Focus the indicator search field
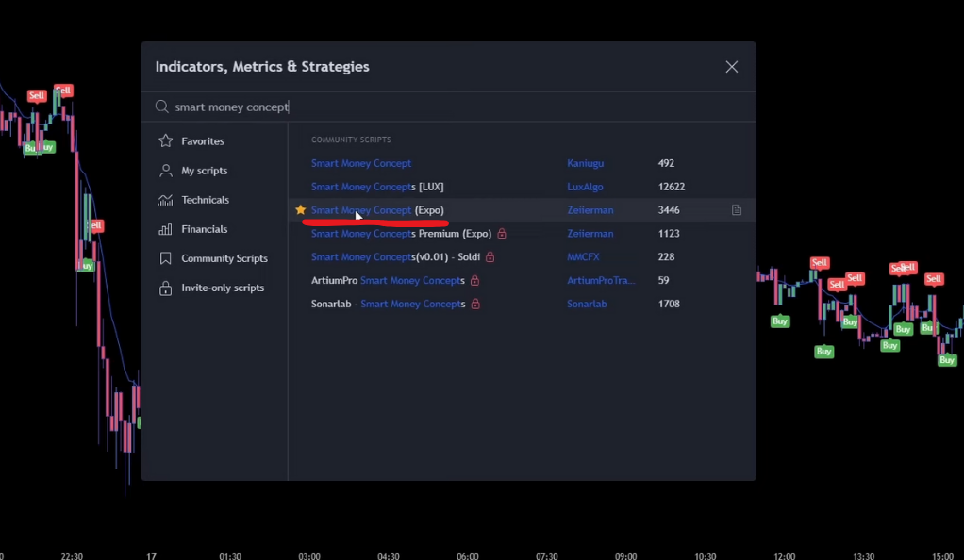This screenshot has width=964, height=560. click(x=448, y=107)
